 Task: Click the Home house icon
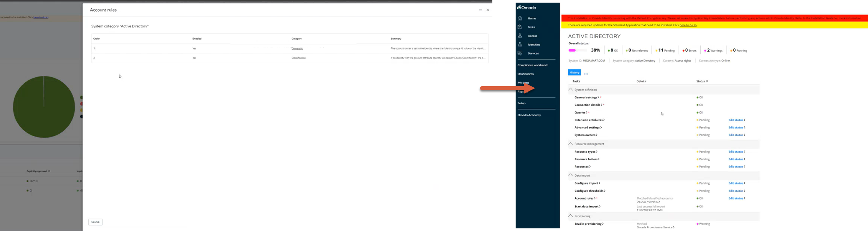520,18
